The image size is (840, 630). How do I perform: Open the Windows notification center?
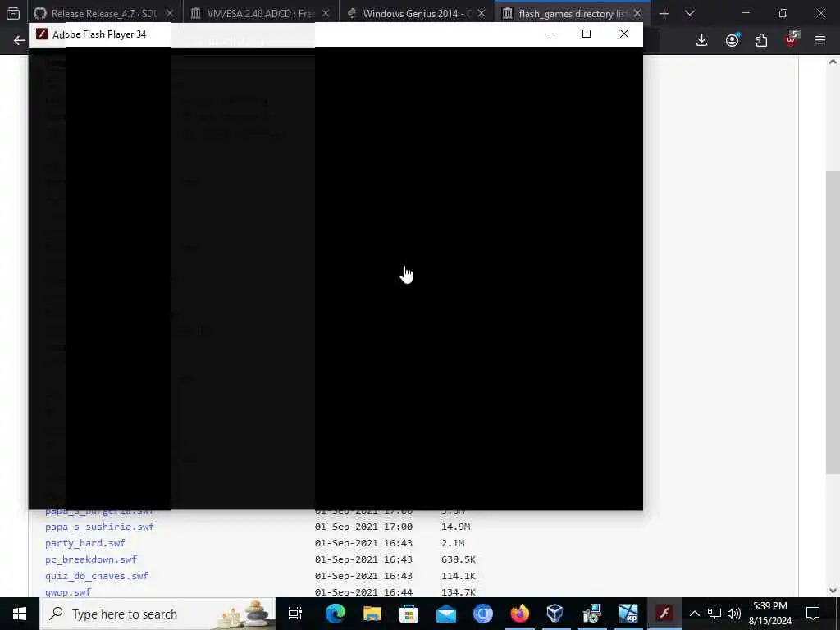813,614
